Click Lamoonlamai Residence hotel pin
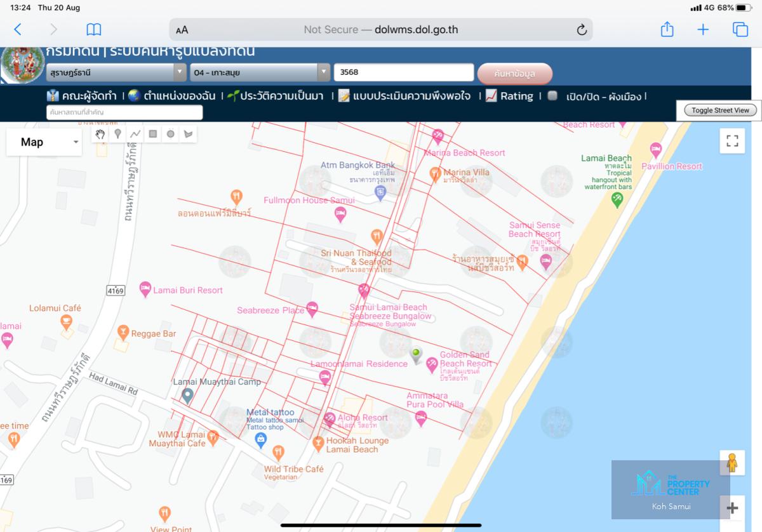Image resolution: width=762 pixels, height=532 pixels. coord(324,378)
